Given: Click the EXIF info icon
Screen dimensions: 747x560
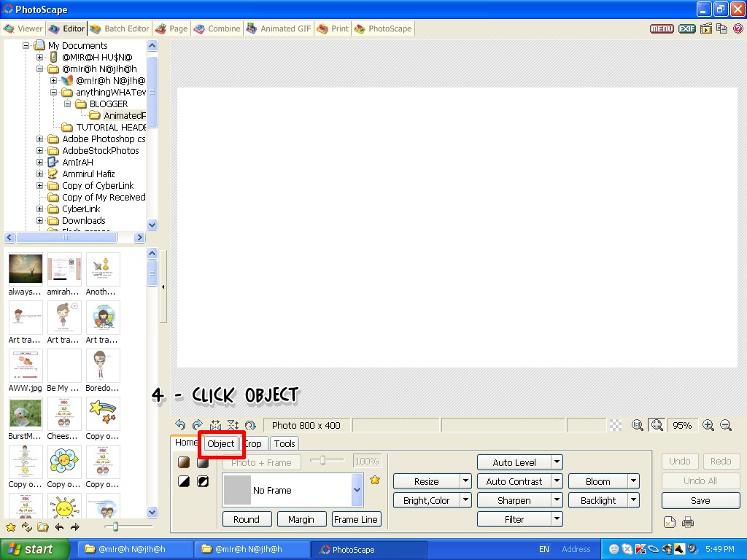Looking at the screenshot, I should pos(686,28).
